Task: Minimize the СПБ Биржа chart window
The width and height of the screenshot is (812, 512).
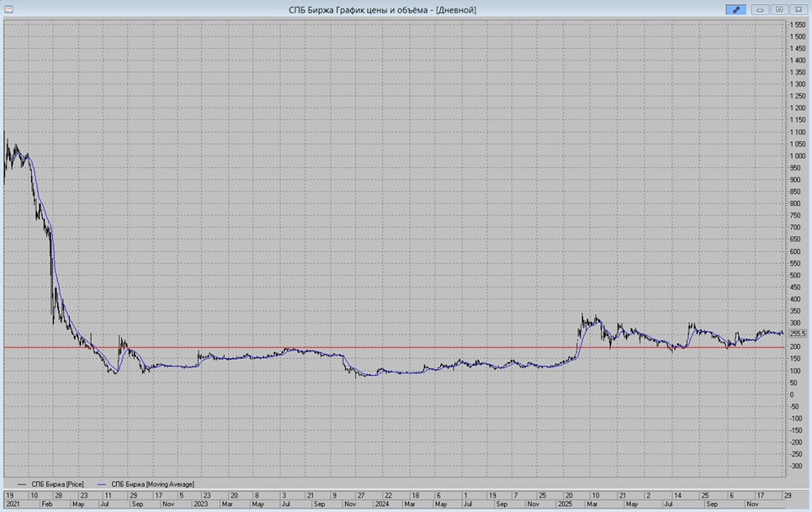Action: click(x=760, y=9)
